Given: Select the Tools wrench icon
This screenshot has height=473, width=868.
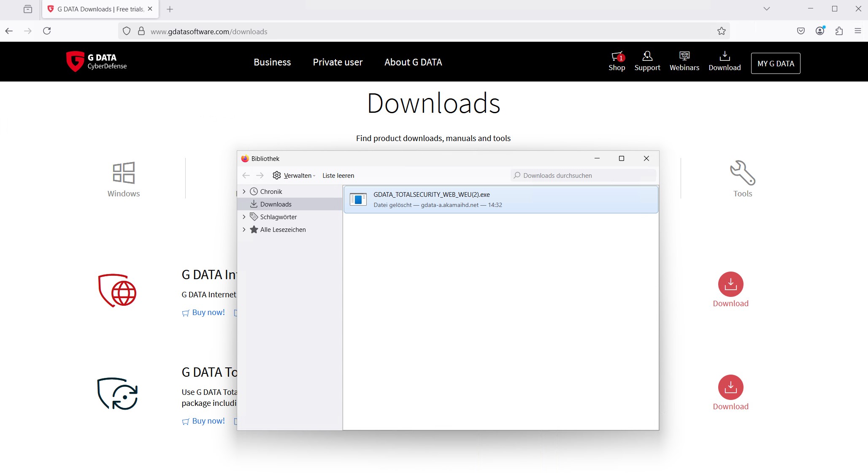Looking at the screenshot, I should pyautogui.click(x=743, y=179).
